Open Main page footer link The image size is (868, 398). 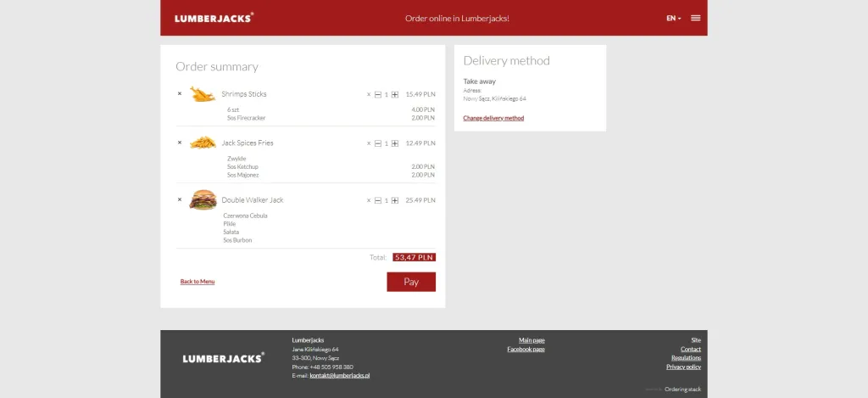coord(531,340)
